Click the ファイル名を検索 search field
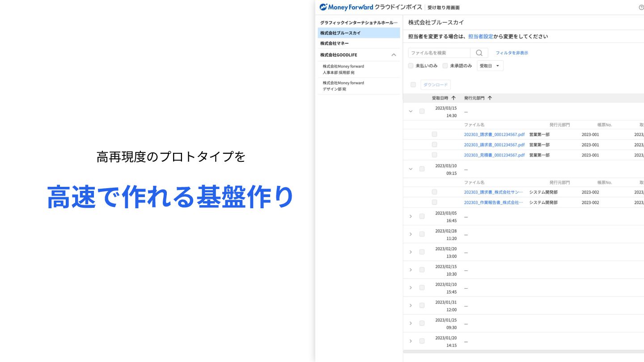This screenshot has width=644, height=362. point(439,53)
